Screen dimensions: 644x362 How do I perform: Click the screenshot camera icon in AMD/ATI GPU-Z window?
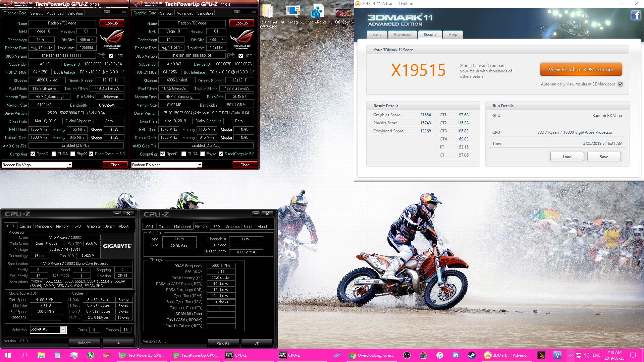coord(237,11)
